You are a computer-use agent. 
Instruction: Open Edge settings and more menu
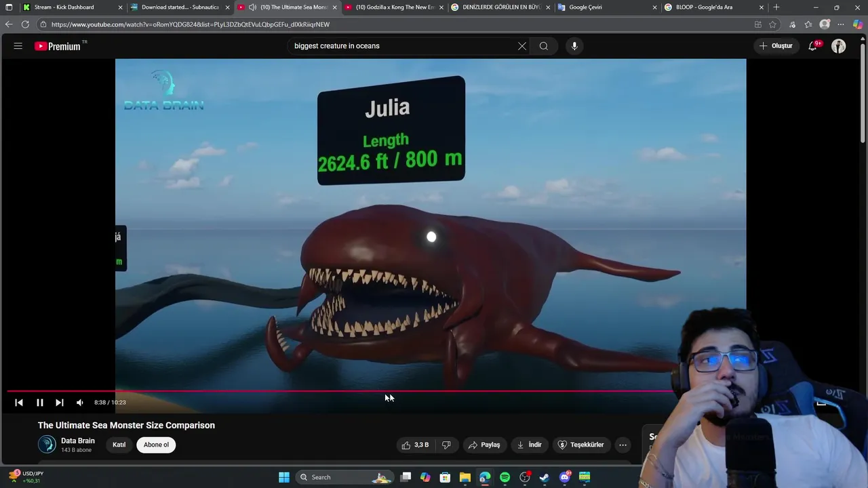[x=841, y=24]
